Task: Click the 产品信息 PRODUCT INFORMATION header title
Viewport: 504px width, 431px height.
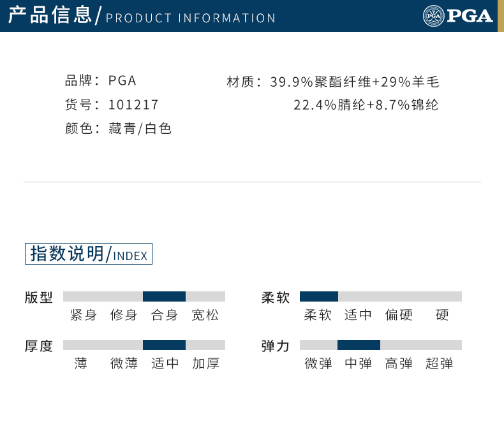Action: pyautogui.click(x=142, y=15)
